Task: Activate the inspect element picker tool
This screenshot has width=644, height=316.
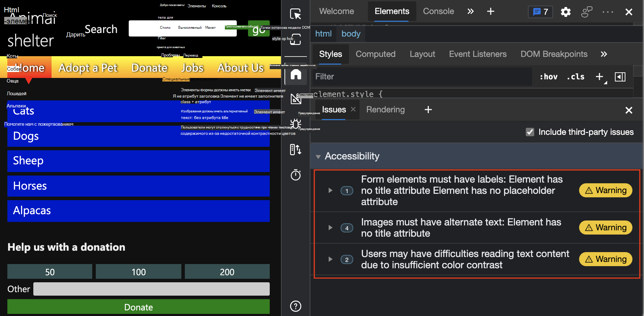Action: tap(295, 14)
